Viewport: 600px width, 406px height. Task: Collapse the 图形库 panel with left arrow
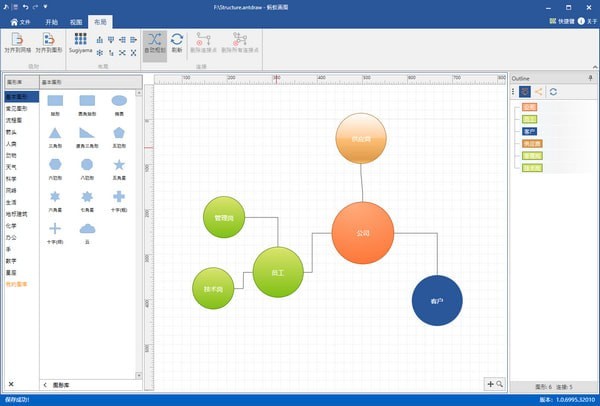click(x=44, y=384)
